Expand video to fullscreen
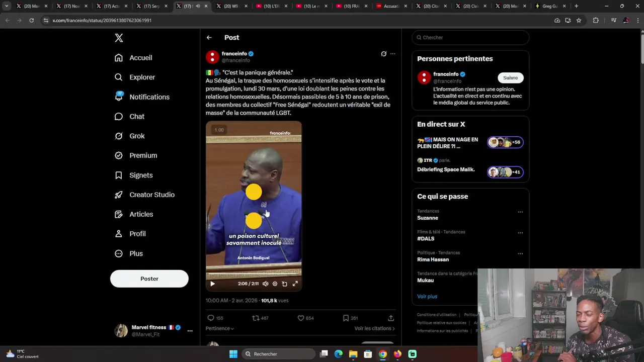 click(x=295, y=284)
